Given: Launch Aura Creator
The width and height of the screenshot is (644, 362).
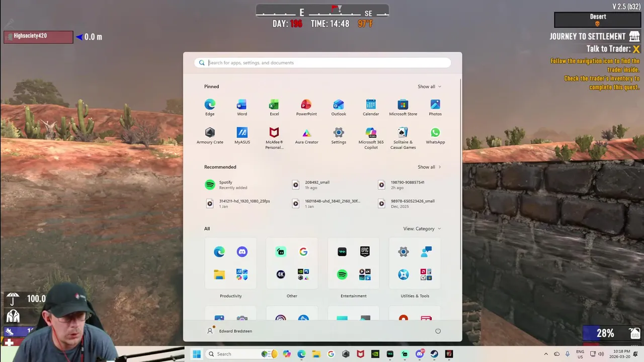Looking at the screenshot, I should [x=306, y=135].
